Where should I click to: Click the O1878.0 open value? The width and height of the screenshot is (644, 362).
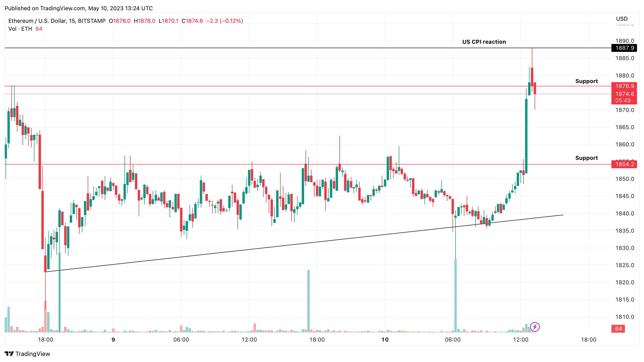click(x=120, y=21)
